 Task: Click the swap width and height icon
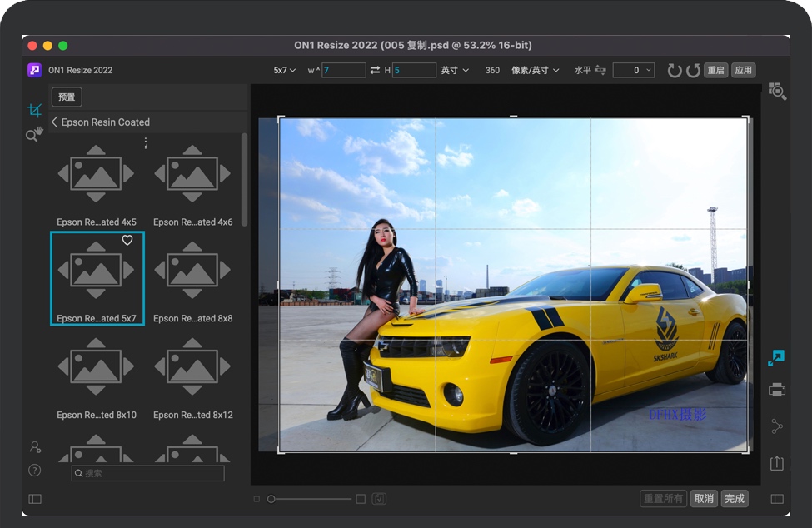point(375,71)
